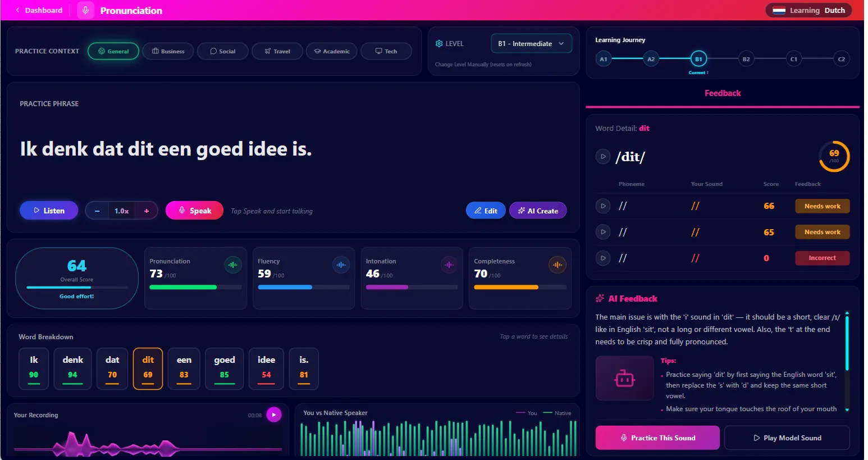Click Play Model Sound button
The width and height of the screenshot is (868, 460).
pos(787,438)
